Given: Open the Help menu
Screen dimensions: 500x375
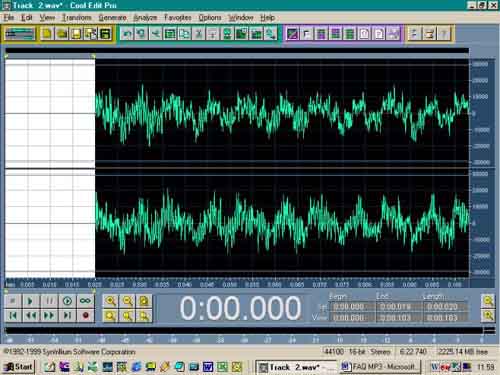Looking at the screenshot, I should (x=267, y=17).
